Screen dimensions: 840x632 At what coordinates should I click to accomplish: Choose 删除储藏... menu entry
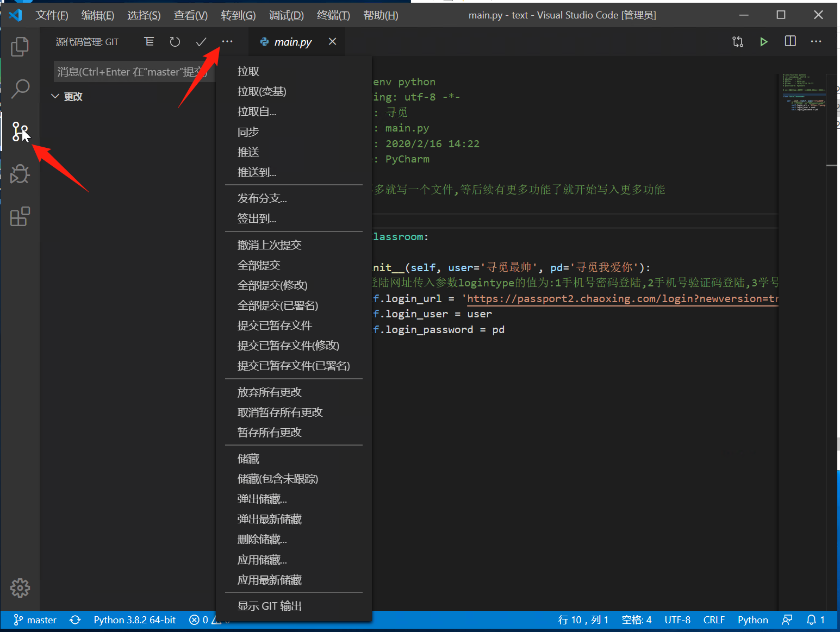tap(294, 539)
